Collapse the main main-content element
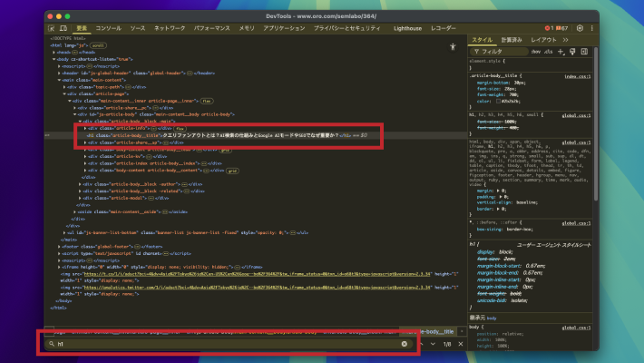 pyautogui.click(x=60, y=80)
